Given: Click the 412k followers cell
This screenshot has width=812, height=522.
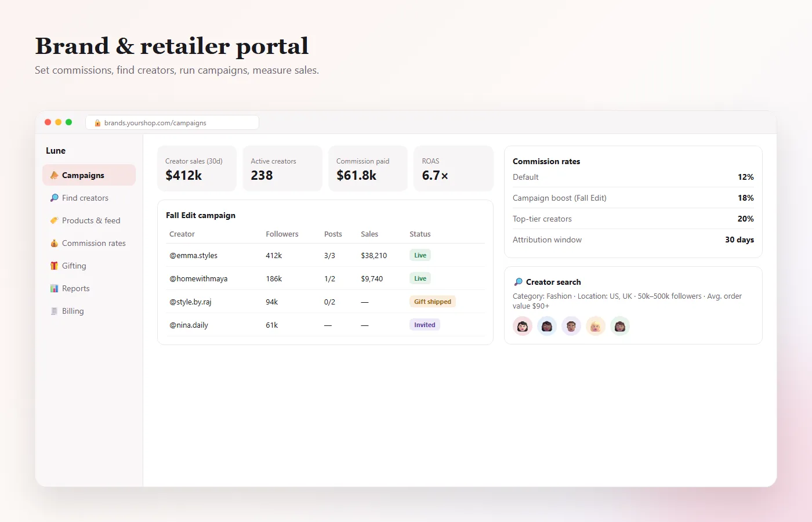Looking at the screenshot, I should click(274, 256).
